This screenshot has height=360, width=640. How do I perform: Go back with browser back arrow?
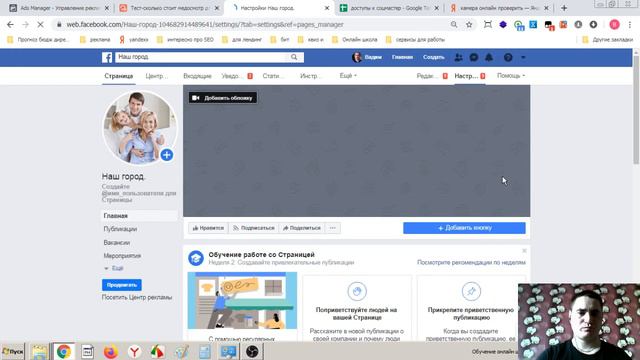[10, 25]
